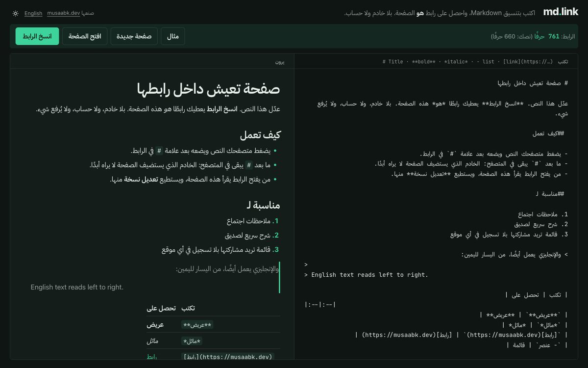Click editor line 3. قائمة تريد مشاركتها
This screenshot has width=588, height=368.
(509, 235)
